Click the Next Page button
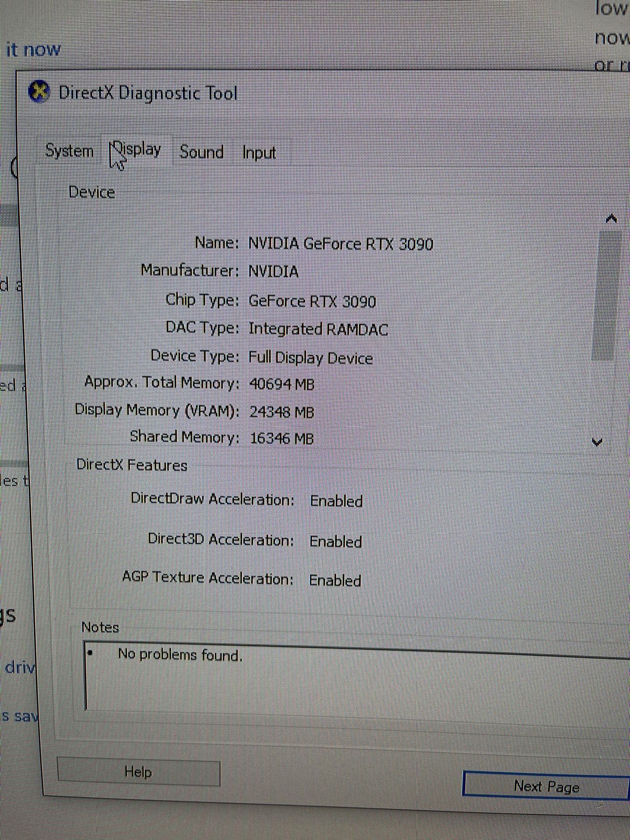This screenshot has width=630, height=840. pyautogui.click(x=546, y=786)
